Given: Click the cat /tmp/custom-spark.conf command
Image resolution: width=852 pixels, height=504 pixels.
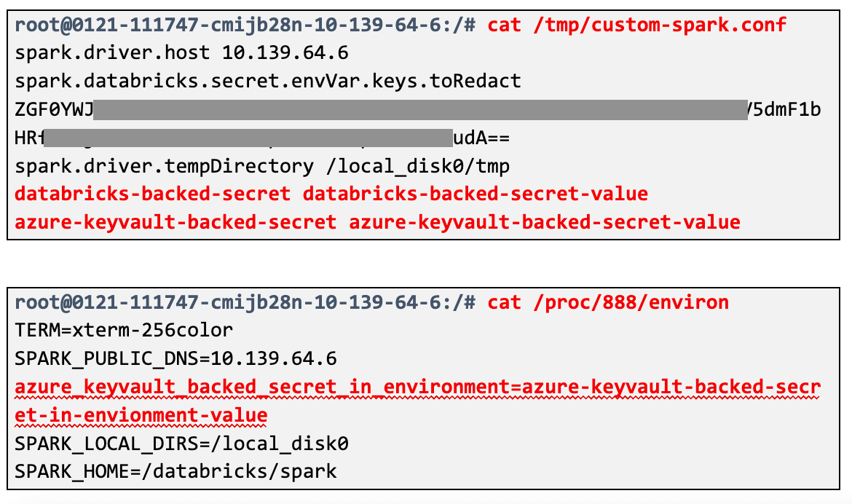Looking at the screenshot, I should 637,25.
